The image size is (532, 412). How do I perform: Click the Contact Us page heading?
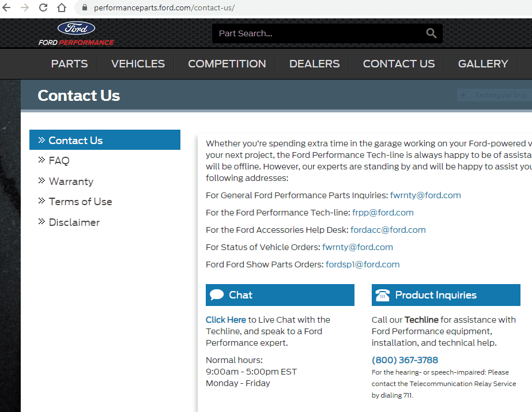(x=79, y=96)
